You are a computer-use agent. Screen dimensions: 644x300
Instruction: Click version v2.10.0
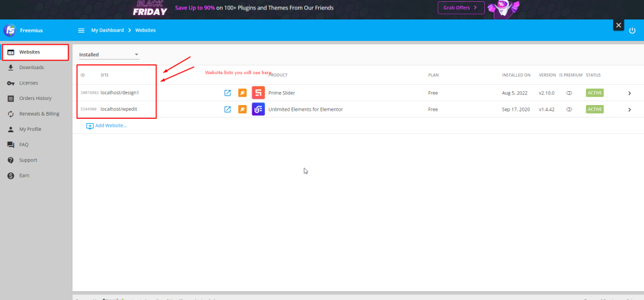click(547, 93)
